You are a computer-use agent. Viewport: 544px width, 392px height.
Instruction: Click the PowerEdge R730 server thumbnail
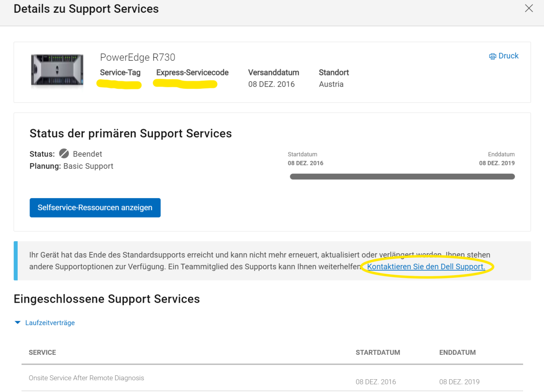pyautogui.click(x=57, y=70)
